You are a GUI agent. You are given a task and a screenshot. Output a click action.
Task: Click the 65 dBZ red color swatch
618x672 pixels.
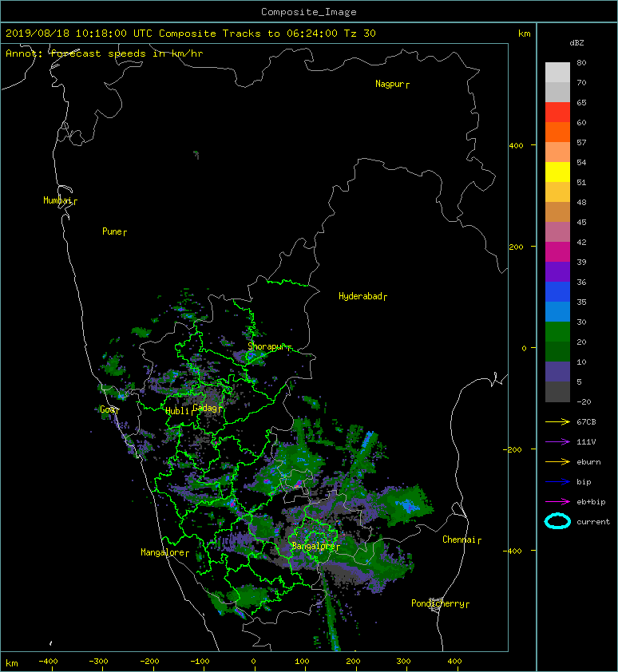557,113
